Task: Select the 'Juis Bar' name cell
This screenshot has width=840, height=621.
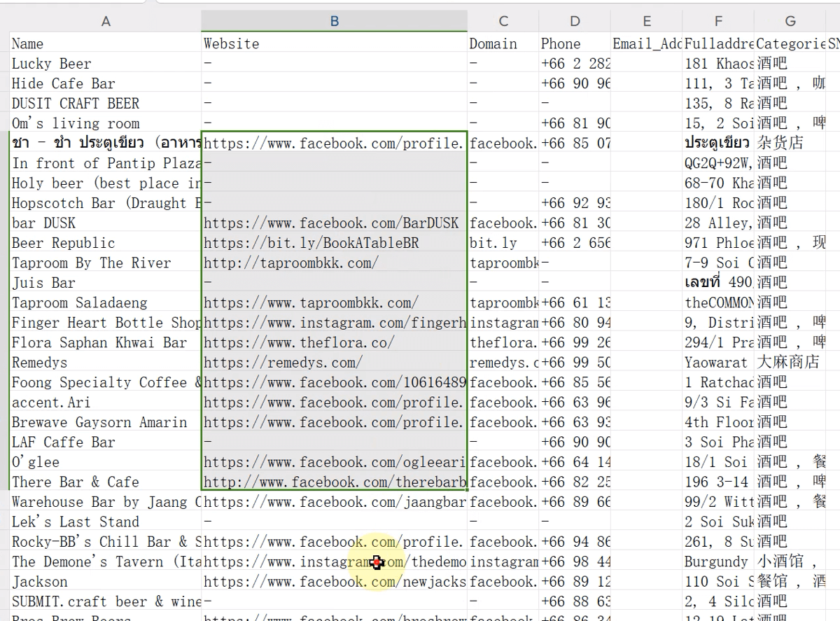Action: point(106,283)
